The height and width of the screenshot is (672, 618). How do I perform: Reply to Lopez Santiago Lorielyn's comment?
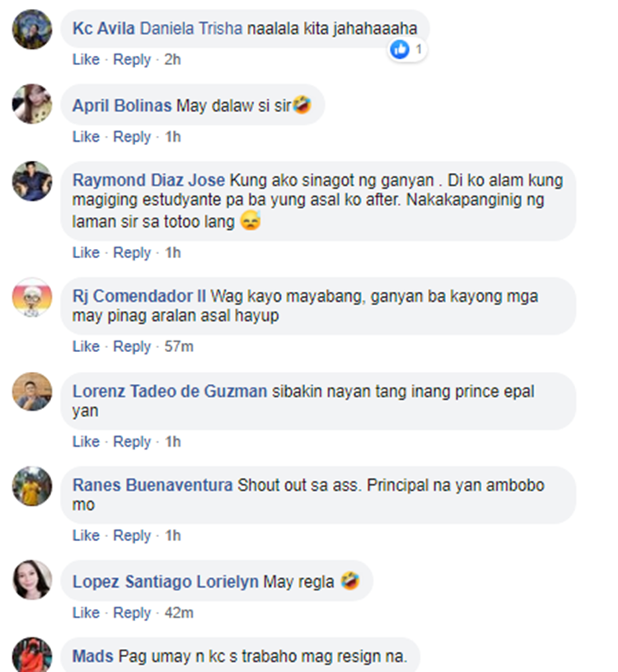point(132,613)
